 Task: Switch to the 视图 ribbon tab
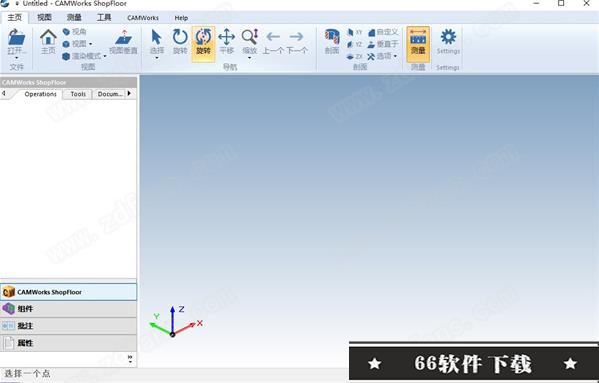(x=44, y=18)
